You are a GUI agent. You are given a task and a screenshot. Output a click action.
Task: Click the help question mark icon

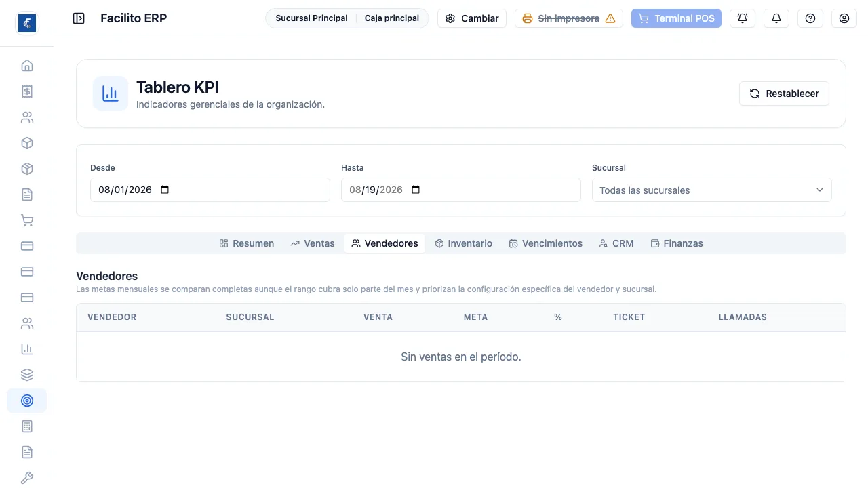tap(810, 18)
